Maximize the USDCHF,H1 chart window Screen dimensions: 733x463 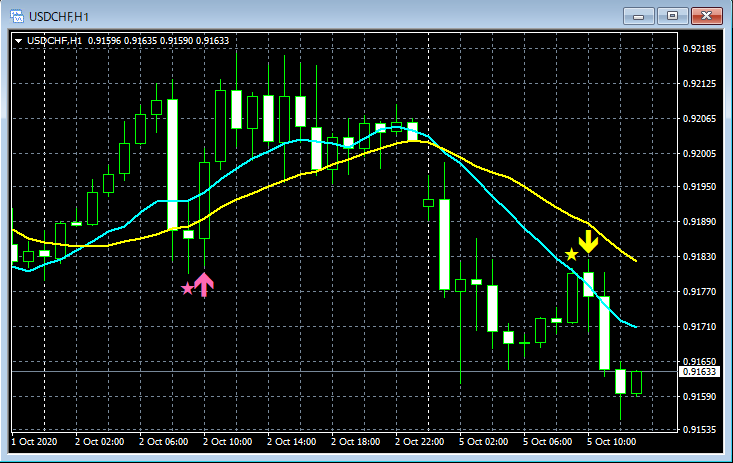pyautogui.click(x=672, y=16)
